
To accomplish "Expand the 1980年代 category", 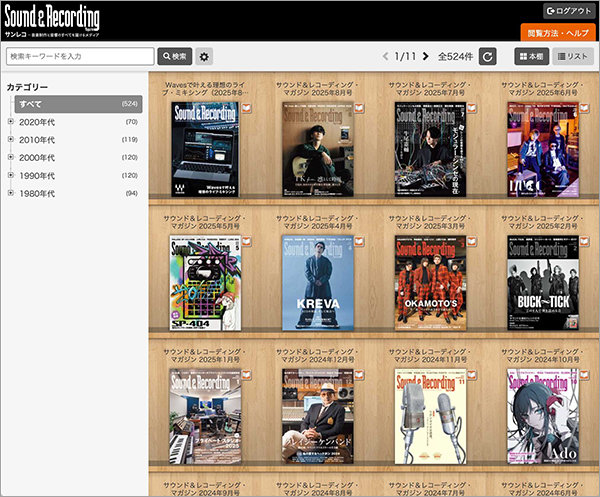I will [x=11, y=193].
